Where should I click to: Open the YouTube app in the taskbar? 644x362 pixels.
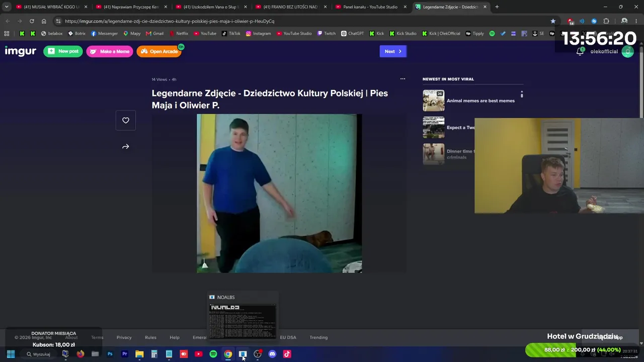click(198, 354)
